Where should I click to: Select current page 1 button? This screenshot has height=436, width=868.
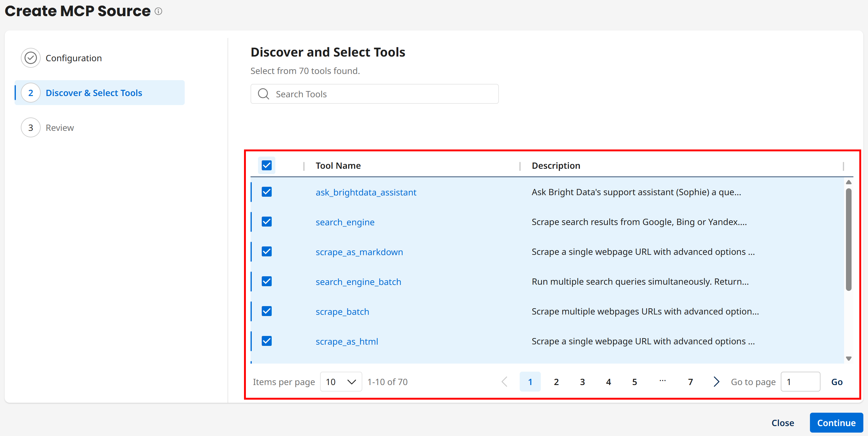click(530, 382)
